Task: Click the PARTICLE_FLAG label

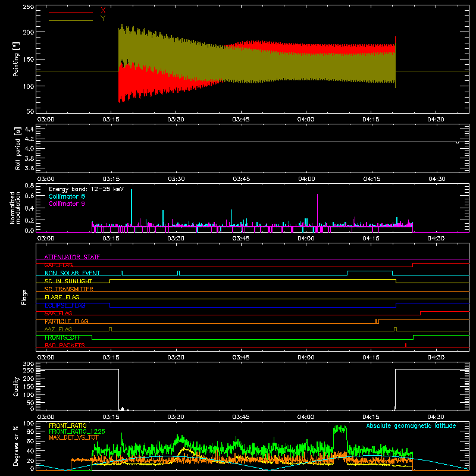Action: [67, 321]
